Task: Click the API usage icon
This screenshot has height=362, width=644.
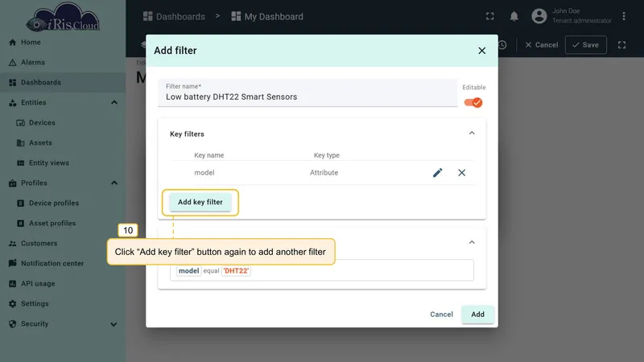Action: coord(12,284)
